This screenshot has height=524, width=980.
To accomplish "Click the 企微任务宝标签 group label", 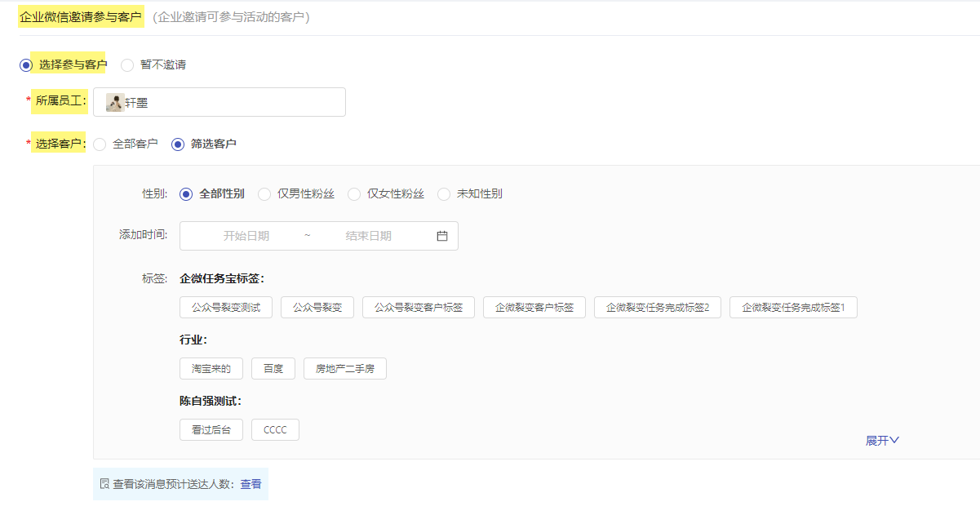I will pos(222,278).
